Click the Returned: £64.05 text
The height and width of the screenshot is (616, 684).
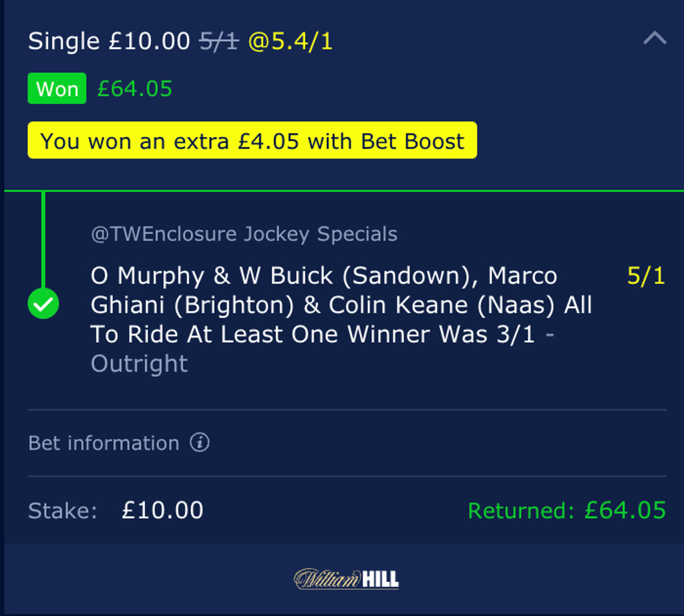click(566, 510)
